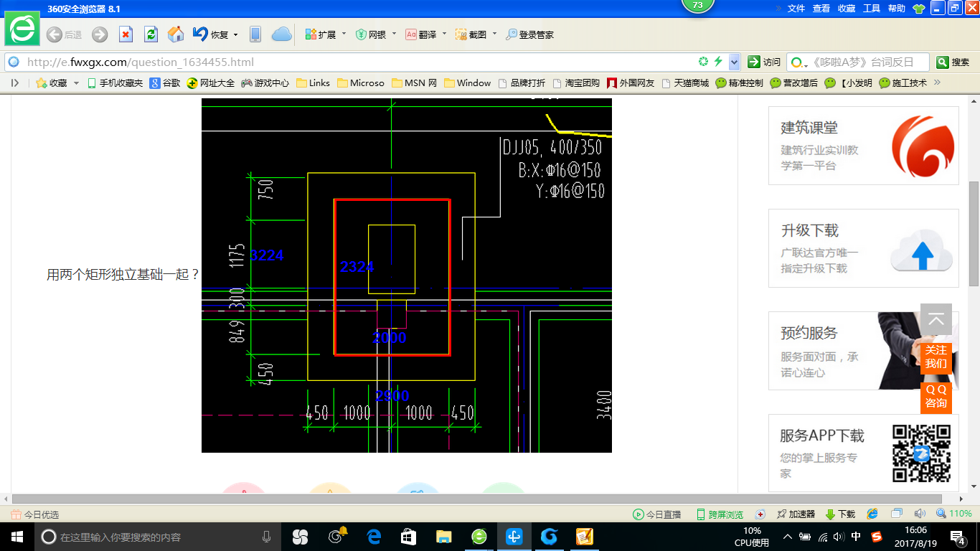Screen dimensions: 980x551
Task: Restore closed tab with 恢复 icon
Action: (211, 34)
